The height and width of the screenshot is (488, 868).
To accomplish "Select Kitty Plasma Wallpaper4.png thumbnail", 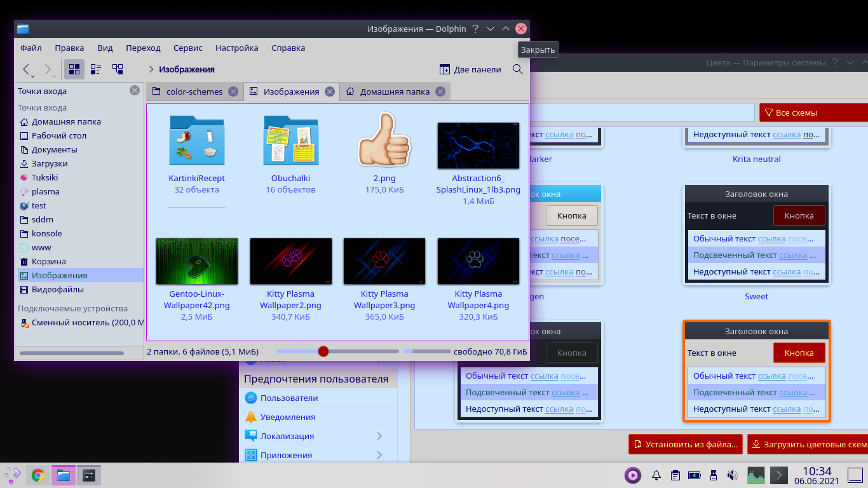I will pyautogui.click(x=478, y=261).
